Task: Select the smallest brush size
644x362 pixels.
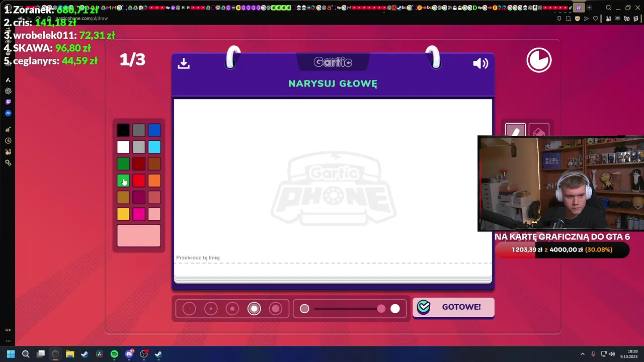Action: coord(189,309)
